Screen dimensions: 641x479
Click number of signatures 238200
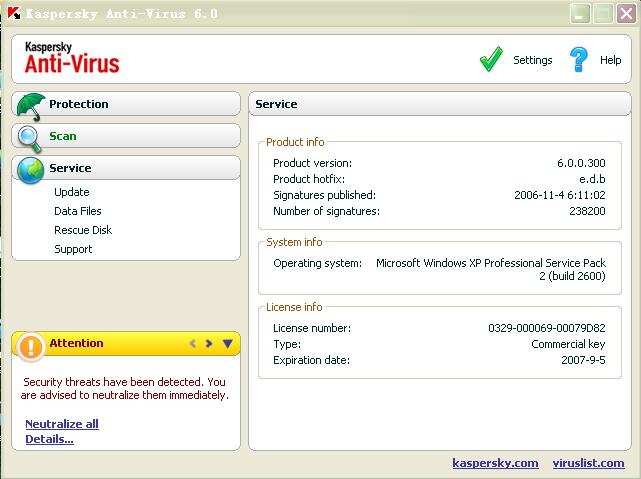tap(587, 211)
